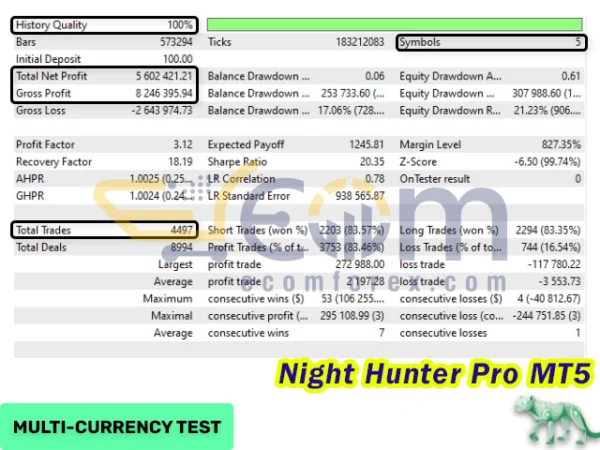The image size is (600, 450).
Task: Click the Ticks value 183212083
Action: click(360, 42)
